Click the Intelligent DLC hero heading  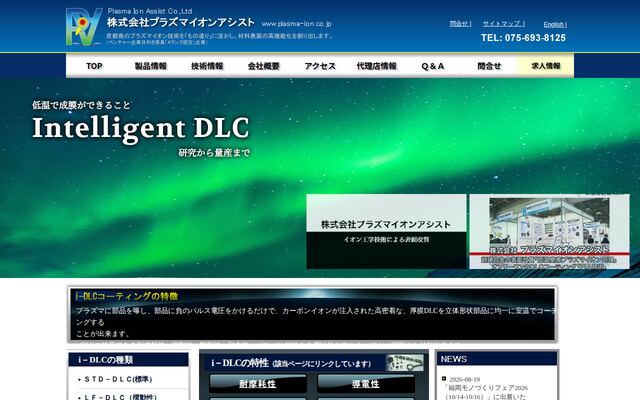[141, 128]
